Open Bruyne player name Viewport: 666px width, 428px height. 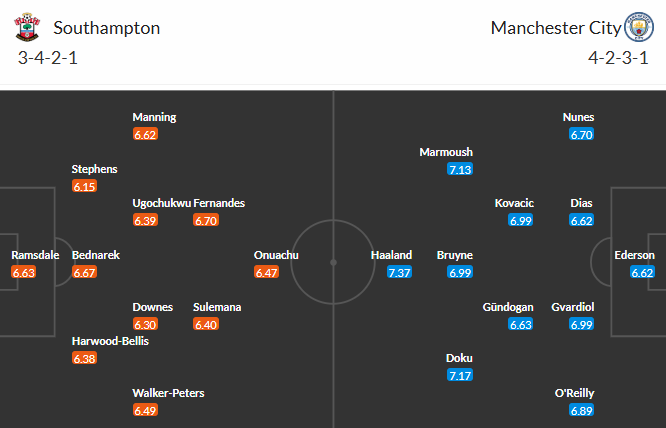454,255
